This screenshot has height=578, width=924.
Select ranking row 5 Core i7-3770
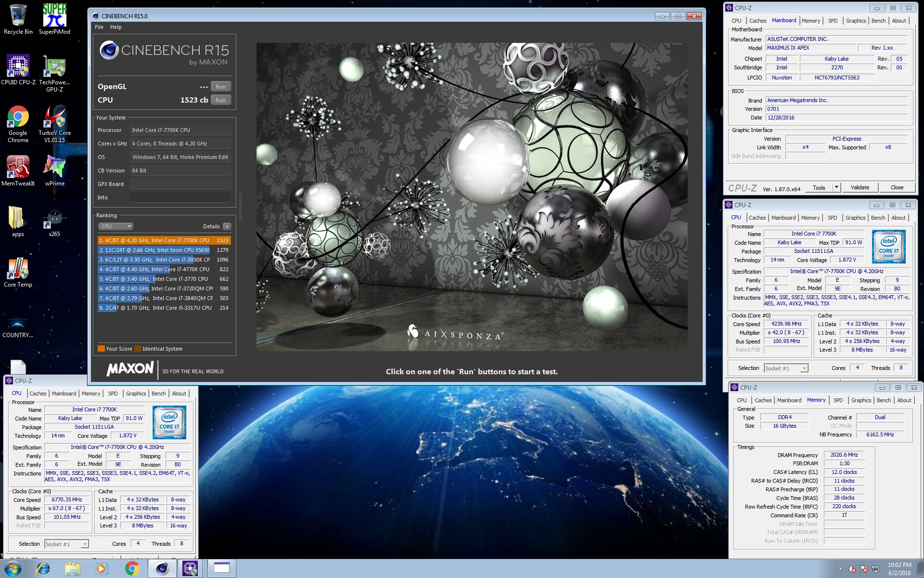pos(164,279)
